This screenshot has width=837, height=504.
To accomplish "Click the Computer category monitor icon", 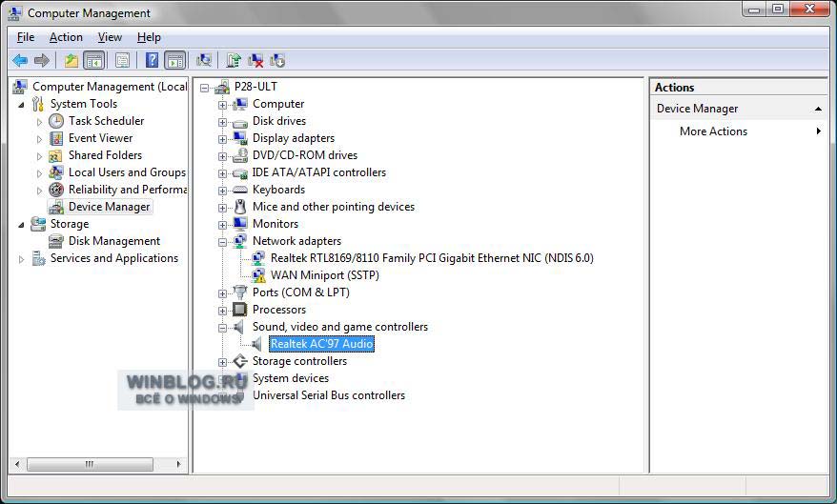I will pos(240,104).
